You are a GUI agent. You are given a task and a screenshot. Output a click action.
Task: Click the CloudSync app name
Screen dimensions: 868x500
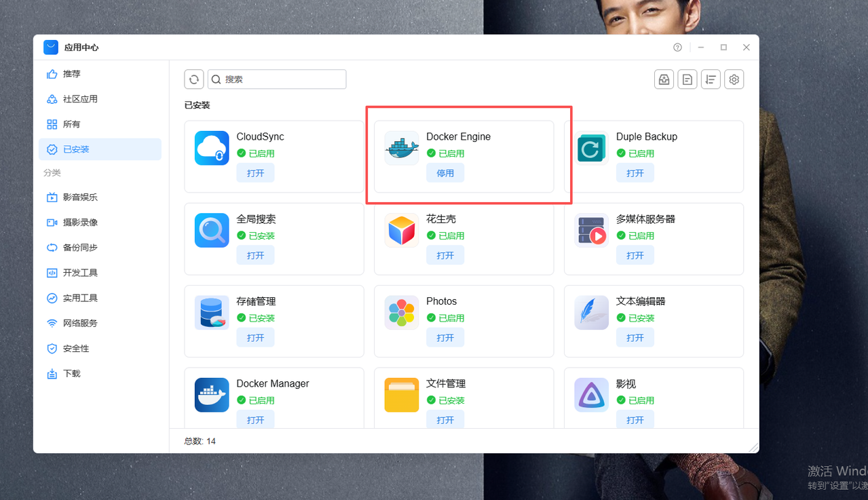point(260,136)
